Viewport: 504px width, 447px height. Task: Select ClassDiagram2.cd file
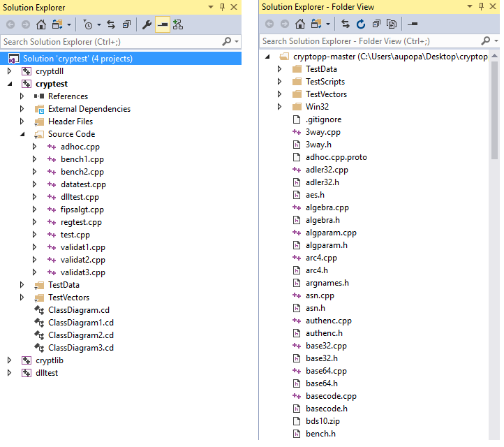point(81,335)
